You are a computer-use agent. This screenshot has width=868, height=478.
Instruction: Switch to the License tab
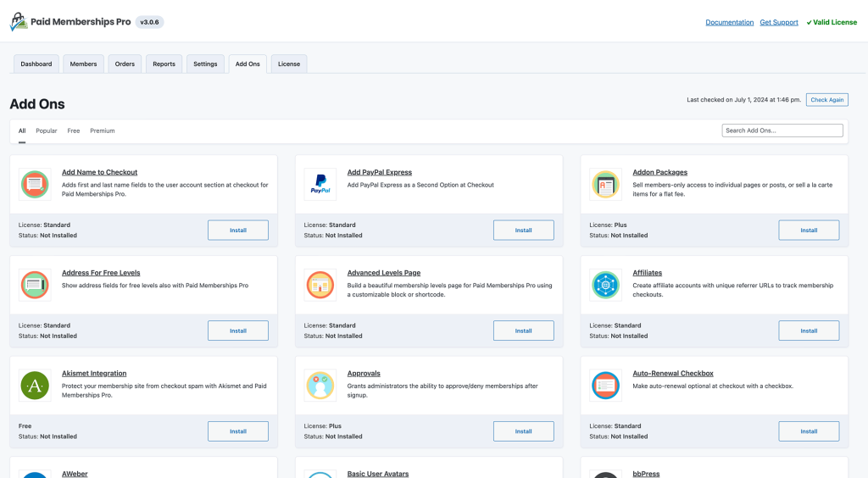(289, 64)
